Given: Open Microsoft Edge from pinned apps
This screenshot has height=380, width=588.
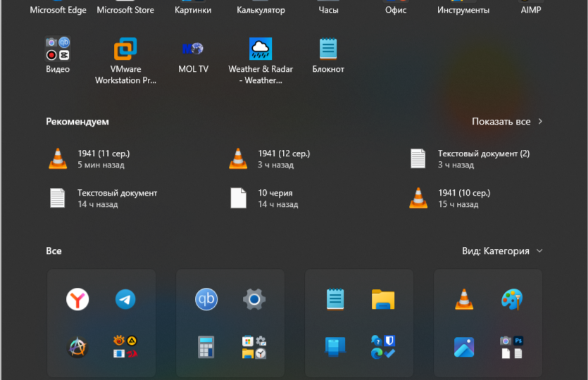Looking at the screenshot, I should click(x=58, y=8).
